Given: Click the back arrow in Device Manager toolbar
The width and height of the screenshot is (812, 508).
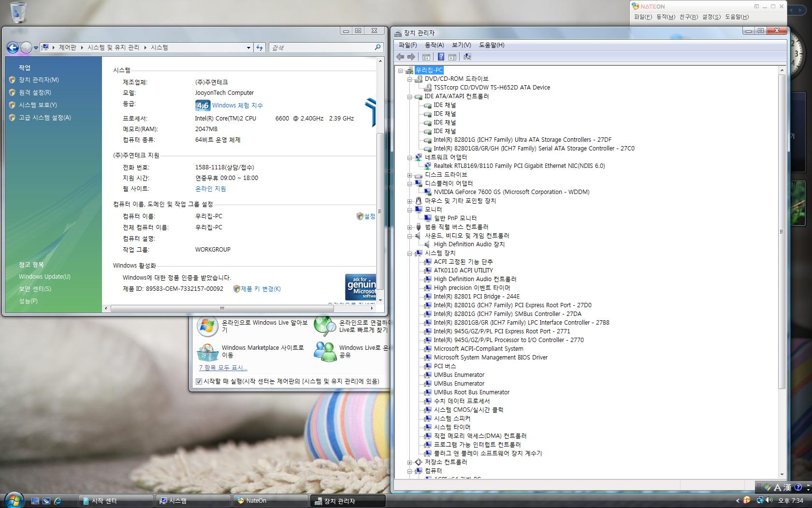Looking at the screenshot, I should click(x=400, y=57).
